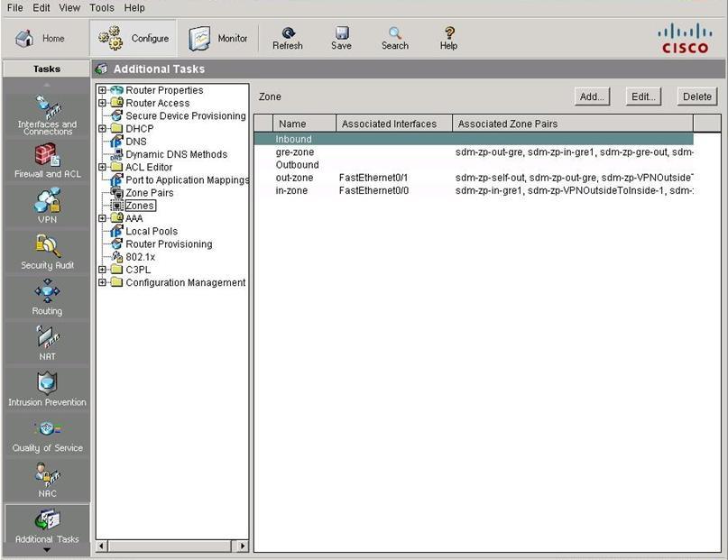Image resolution: width=728 pixels, height=560 pixels.
Task: Open Intrusion Prevention task
Action: [x=47, y=389]
